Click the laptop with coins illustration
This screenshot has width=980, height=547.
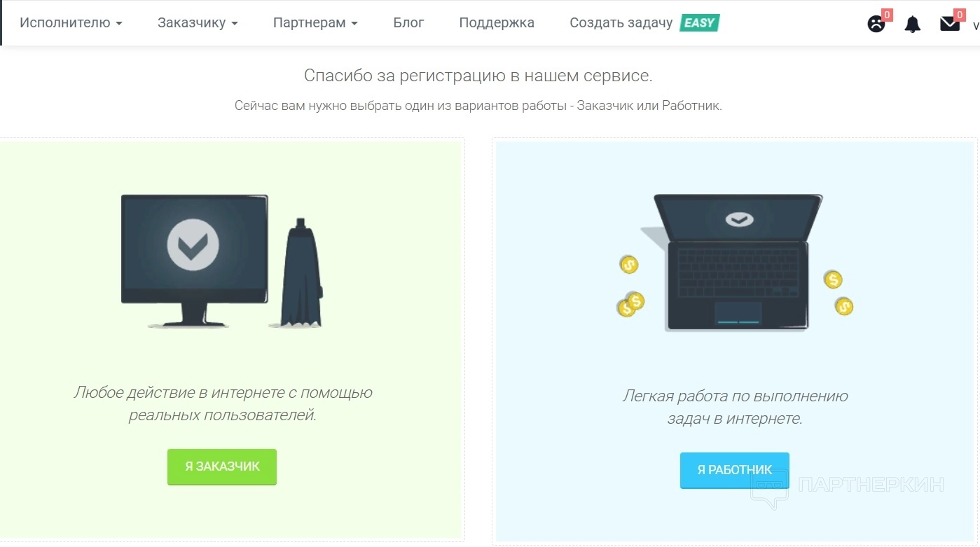tap(736, 262)
